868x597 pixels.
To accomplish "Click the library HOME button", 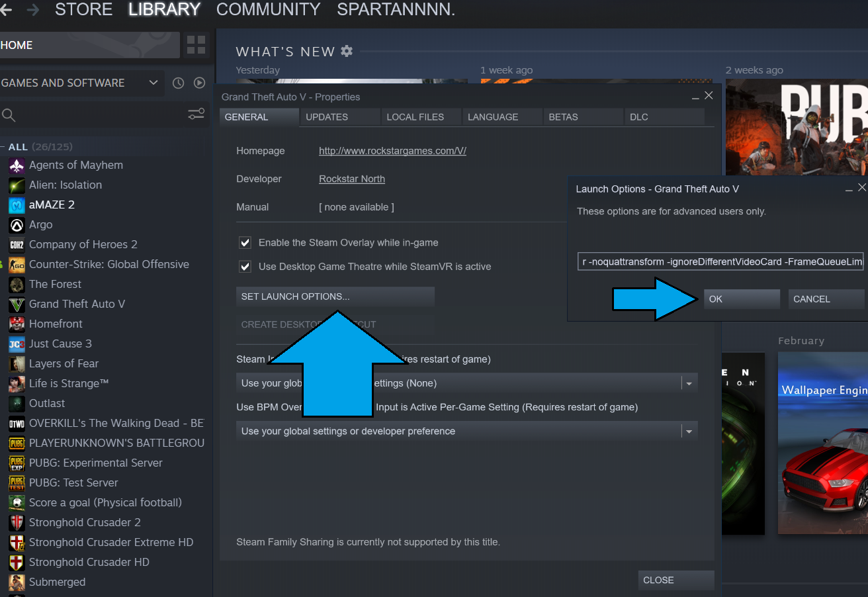I will tap(89, 45).
